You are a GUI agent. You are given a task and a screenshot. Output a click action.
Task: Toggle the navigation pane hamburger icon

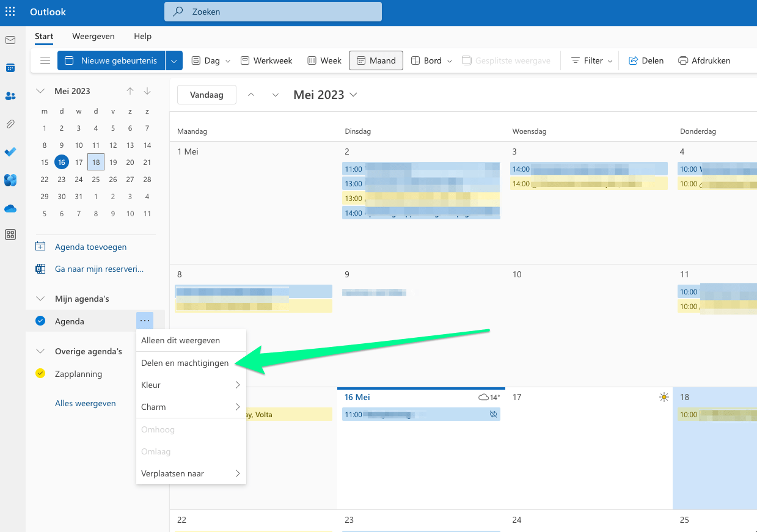pos(45,60)
